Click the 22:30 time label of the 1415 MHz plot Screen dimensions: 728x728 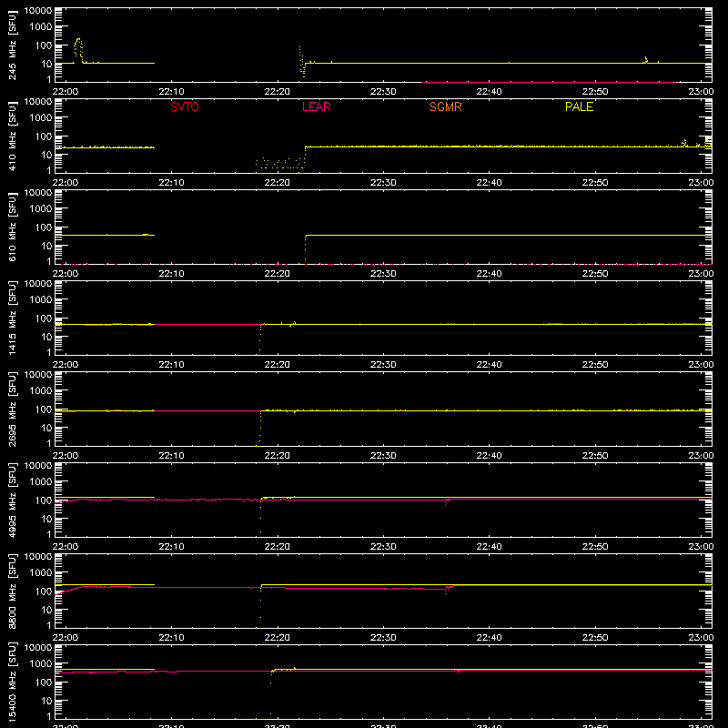point(383,365)
